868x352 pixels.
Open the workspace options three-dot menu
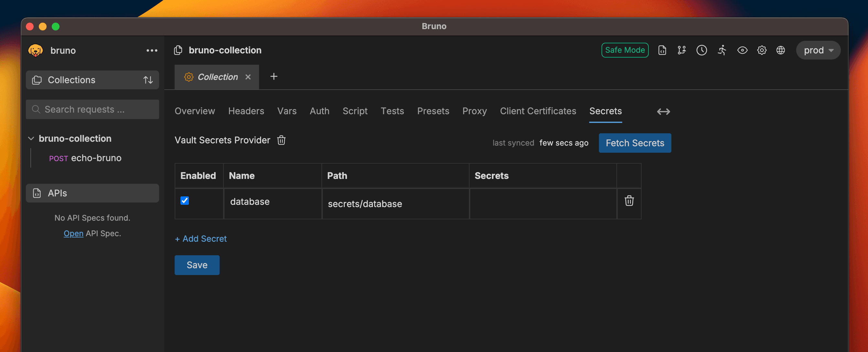pyautogui.click(x=152, y=50)
